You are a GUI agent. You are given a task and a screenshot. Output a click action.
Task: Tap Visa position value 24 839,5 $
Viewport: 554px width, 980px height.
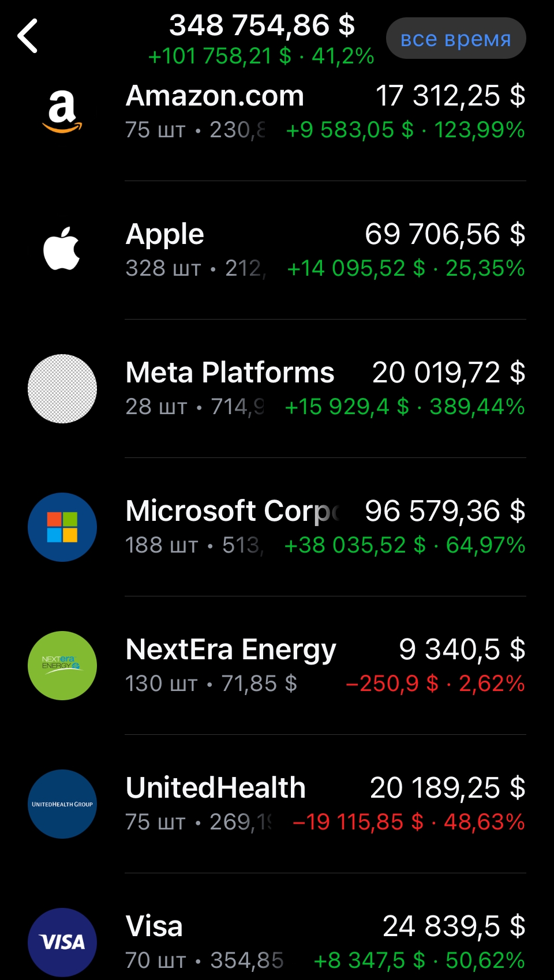coord(454,926)
